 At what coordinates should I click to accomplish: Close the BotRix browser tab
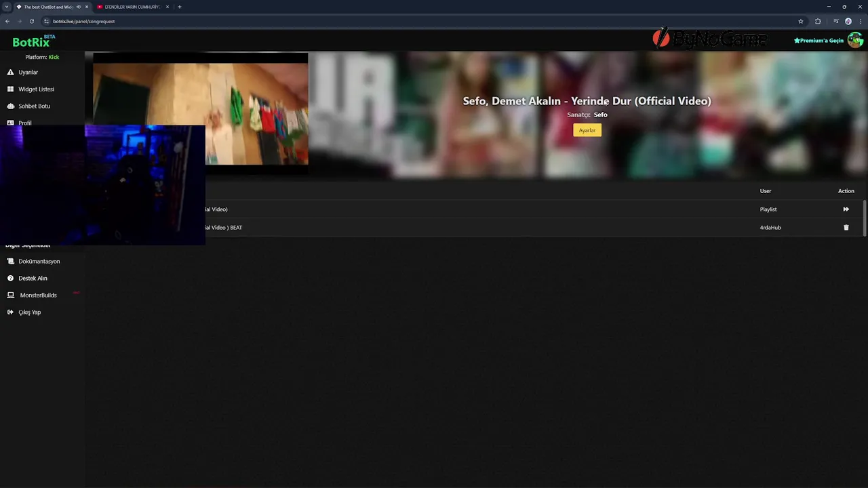click(87, 7)
